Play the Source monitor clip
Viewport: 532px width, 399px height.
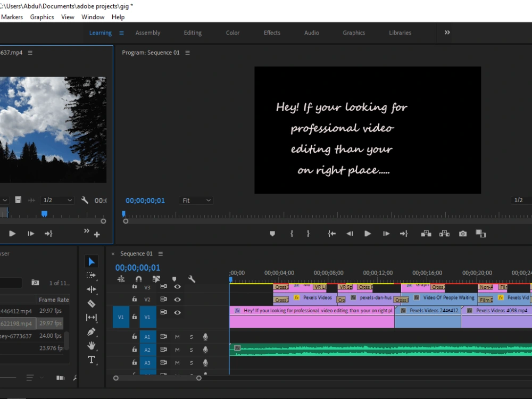click(x=12, y=234)
